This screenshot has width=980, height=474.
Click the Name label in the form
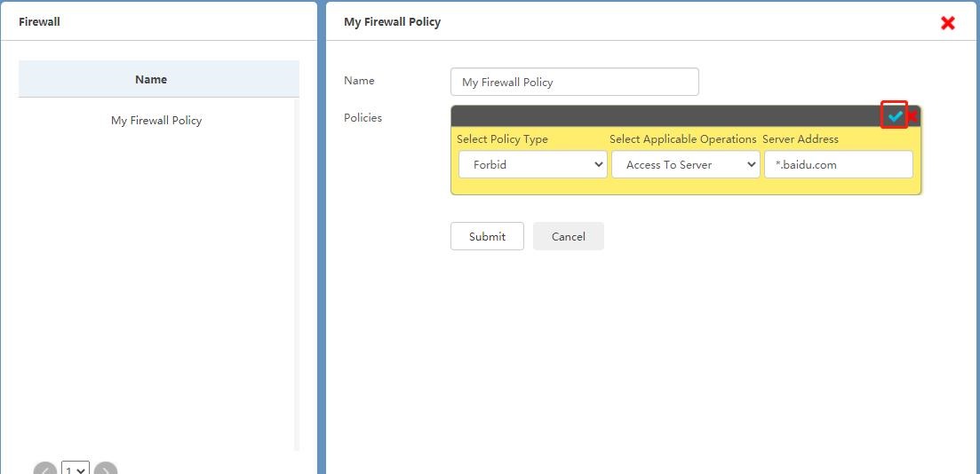coord(359,80)
